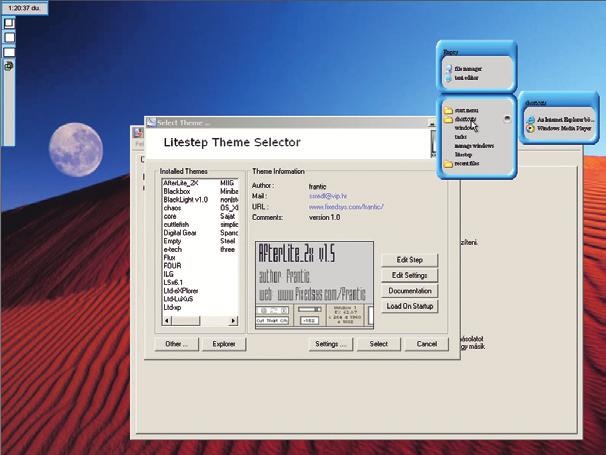Click the Load On Startup button

tap(410, 306)
